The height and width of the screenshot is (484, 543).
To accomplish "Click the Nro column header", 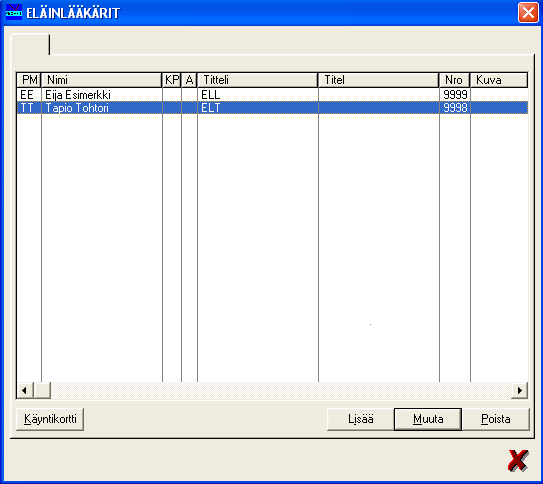I will pyautogui.click(x=454, y=80).
